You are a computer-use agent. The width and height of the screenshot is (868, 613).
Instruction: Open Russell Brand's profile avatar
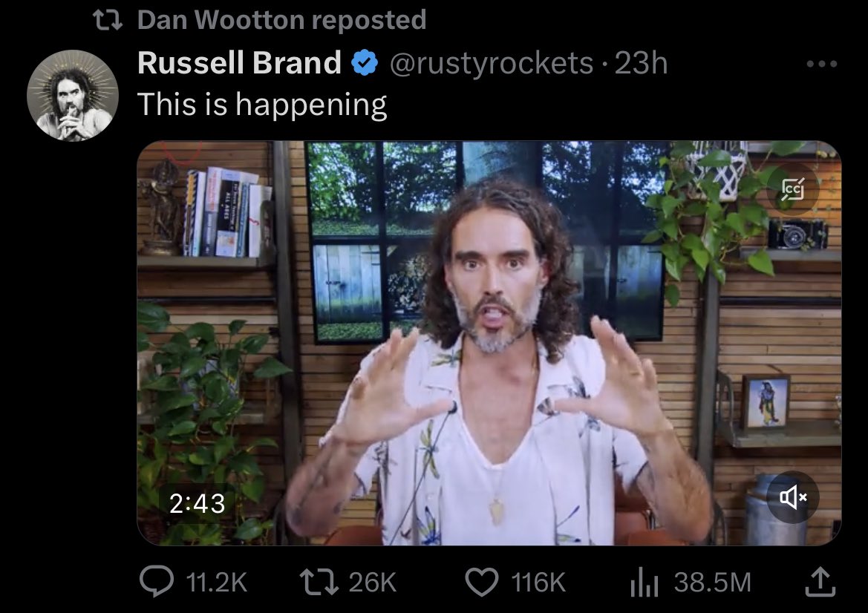[x=73, y=95]
